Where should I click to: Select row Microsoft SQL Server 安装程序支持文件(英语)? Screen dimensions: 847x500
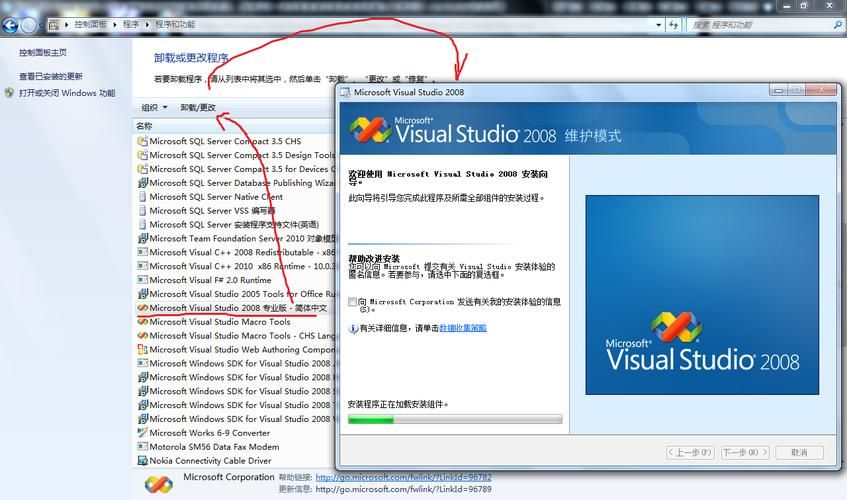[234, 225]
